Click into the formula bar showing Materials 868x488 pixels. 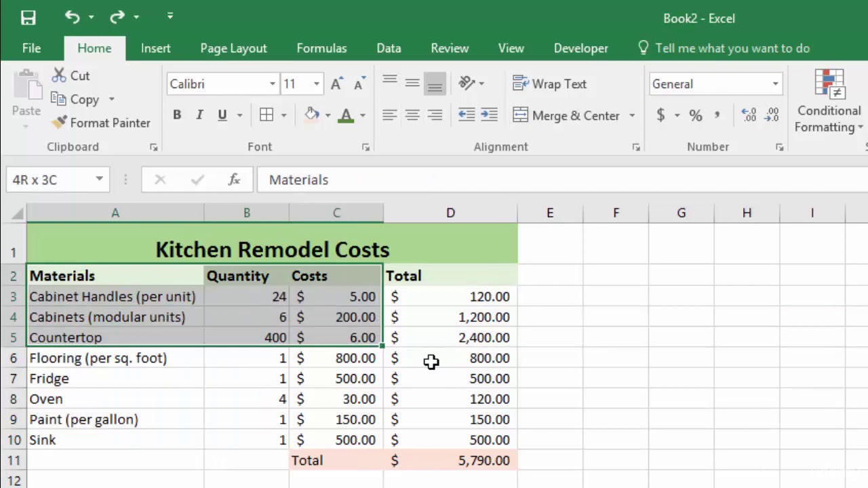(561, 180)
